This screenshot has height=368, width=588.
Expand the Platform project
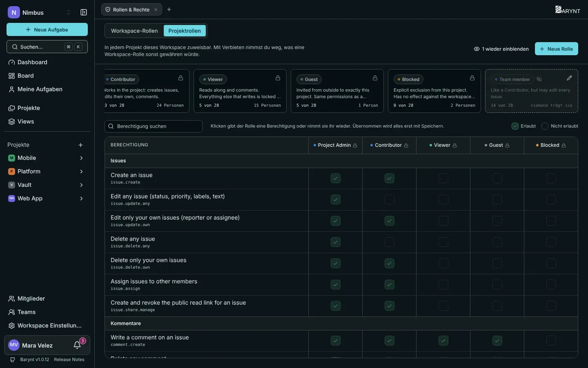(81, 172)
